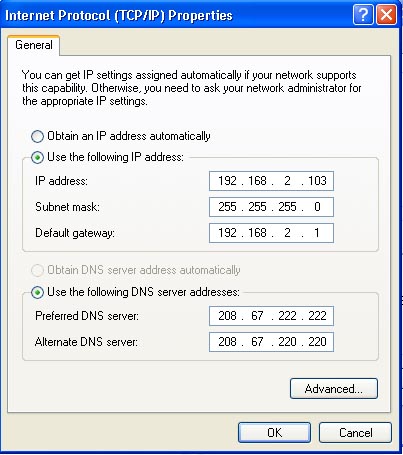
Task: Click into the Preferred DNS server field
Action: pos(271,316)
